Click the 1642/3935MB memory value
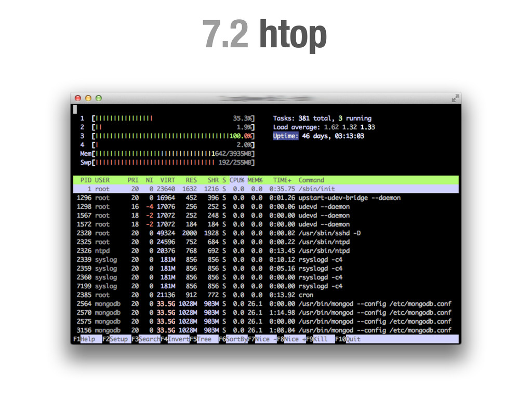This screenshot has height=399, width=532. point(231,154)
